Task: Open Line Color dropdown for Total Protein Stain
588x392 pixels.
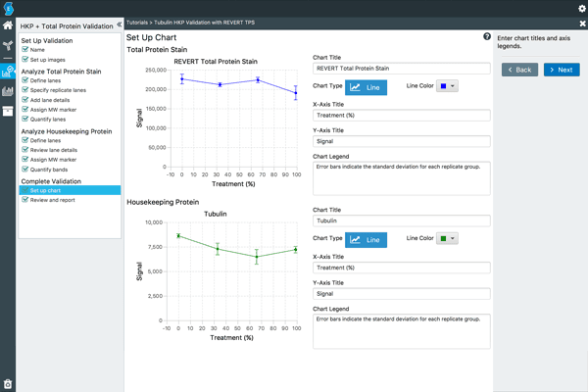Action: coord(447,86)
